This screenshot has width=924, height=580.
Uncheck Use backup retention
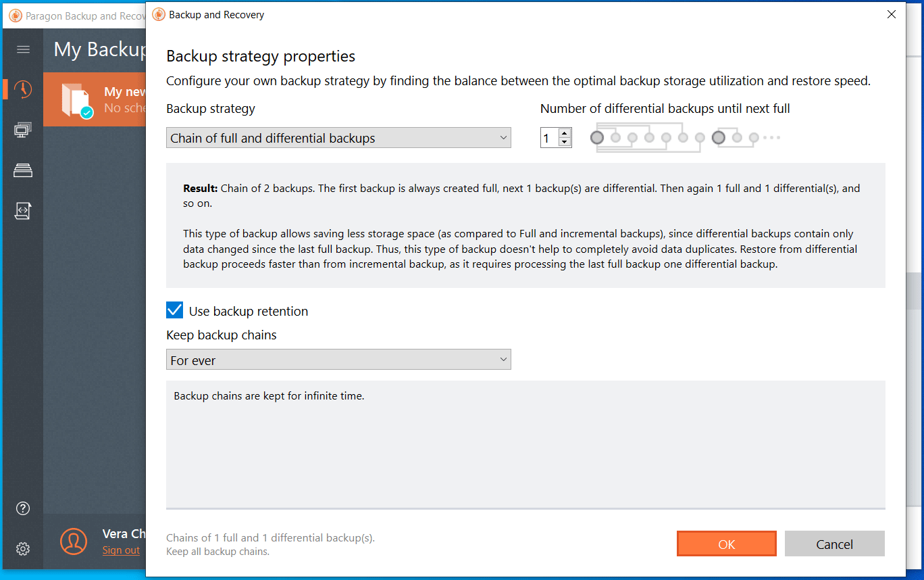coord(174,310)
